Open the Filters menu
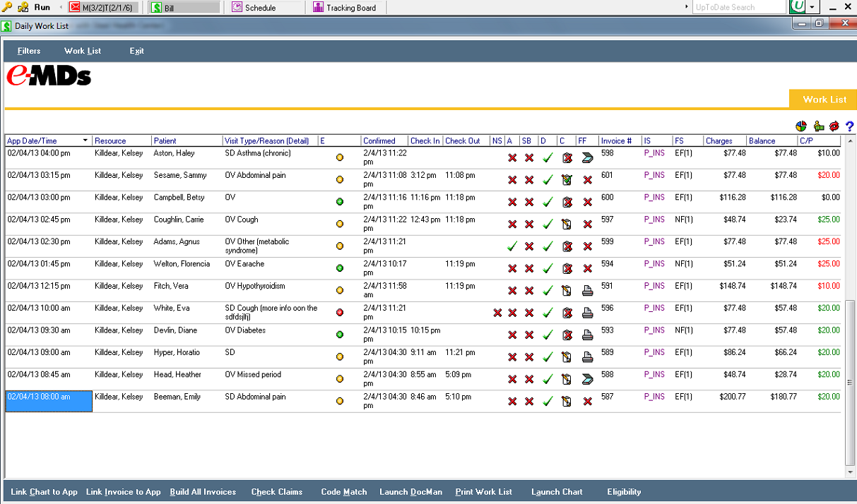 click(29, 51)
